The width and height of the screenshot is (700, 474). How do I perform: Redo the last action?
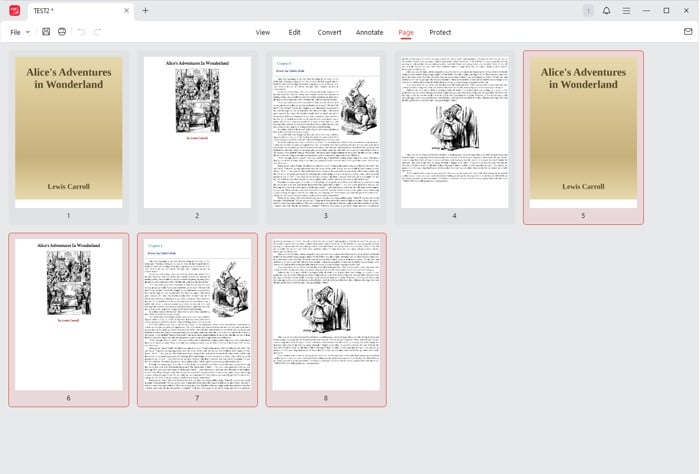(97, 32)
